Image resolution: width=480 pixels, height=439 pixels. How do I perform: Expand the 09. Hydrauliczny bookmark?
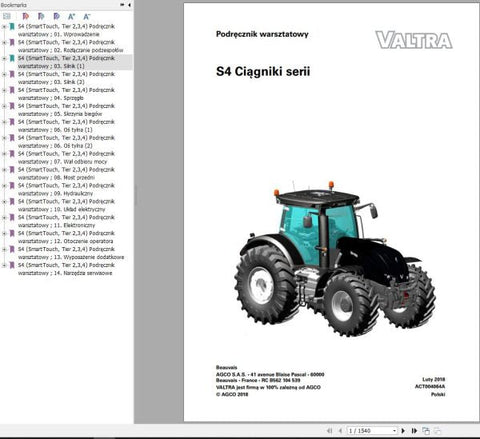[x=4, y=186]
